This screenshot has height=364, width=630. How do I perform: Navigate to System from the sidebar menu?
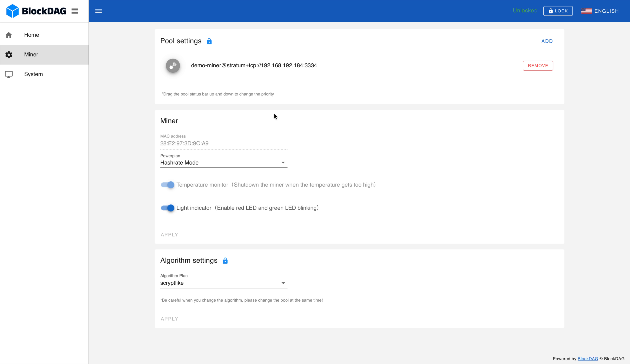(33, 74)
